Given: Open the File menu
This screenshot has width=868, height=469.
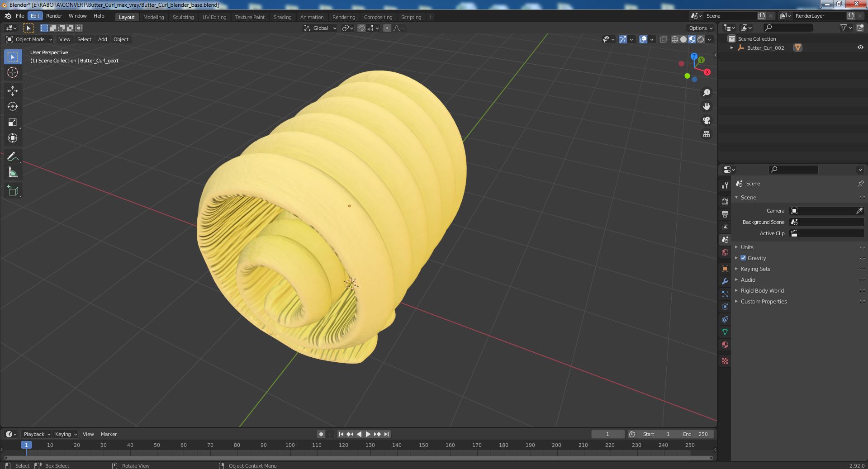Looking at the screenshot, I should 20,16.
